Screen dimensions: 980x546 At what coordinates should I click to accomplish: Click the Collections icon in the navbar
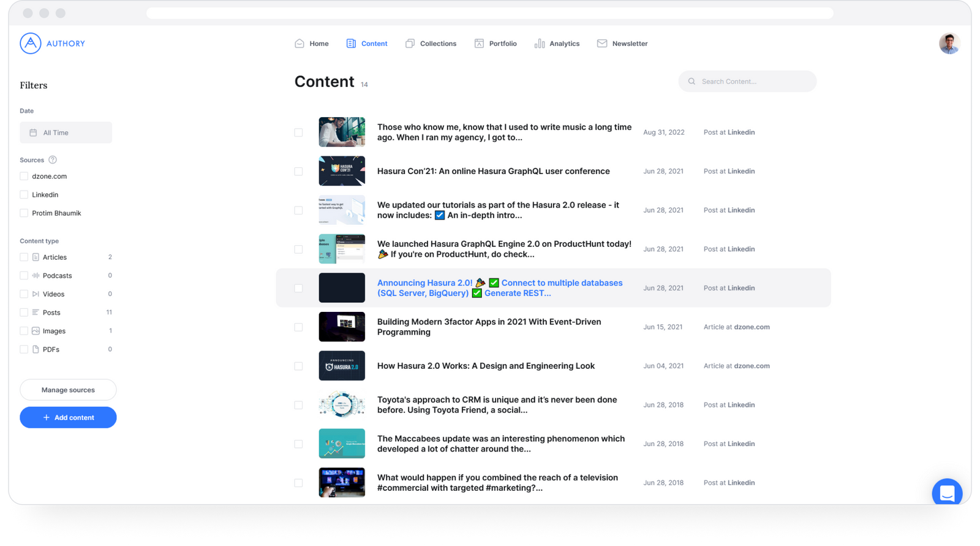point(410,44)
